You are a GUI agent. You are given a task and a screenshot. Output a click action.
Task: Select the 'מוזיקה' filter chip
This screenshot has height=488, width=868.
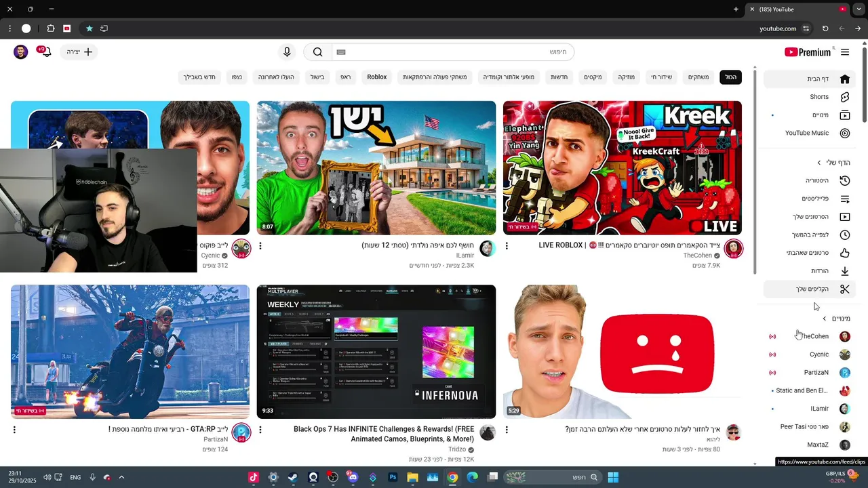point(626,77)
